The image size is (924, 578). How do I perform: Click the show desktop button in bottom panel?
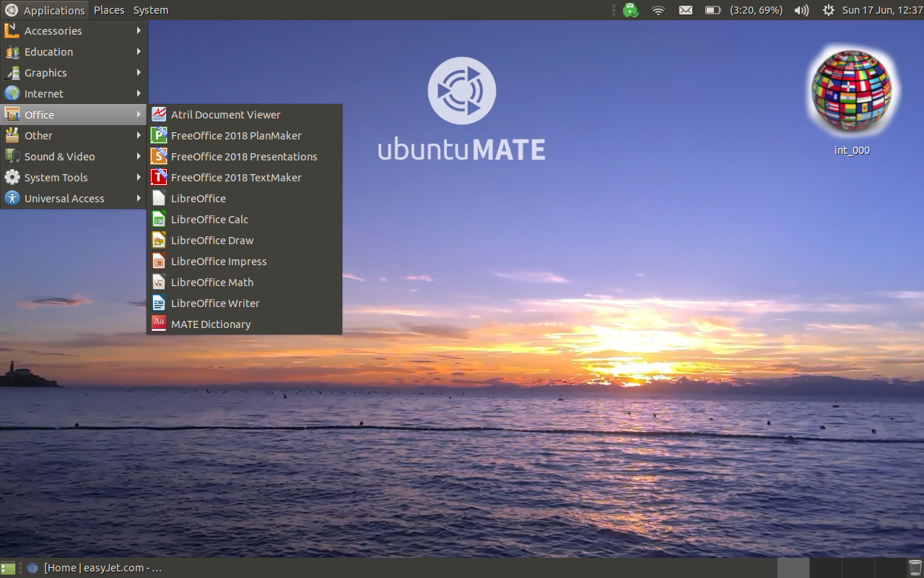coord(8,569)
